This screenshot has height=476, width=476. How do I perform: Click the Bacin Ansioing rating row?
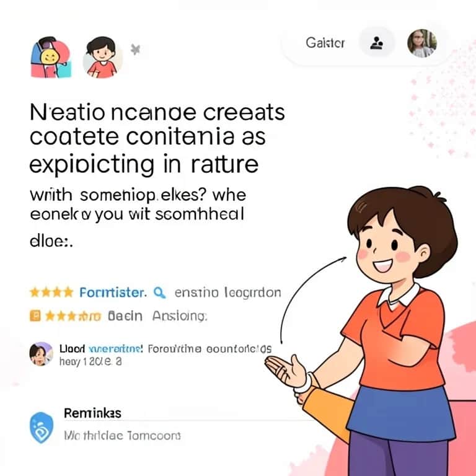tap(118, 316)
